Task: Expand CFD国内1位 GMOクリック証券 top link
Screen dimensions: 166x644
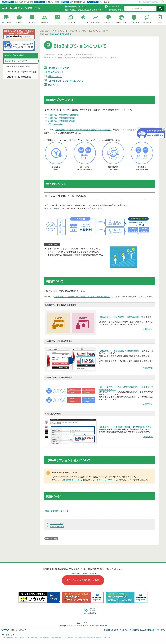Action: pos(47,2)
